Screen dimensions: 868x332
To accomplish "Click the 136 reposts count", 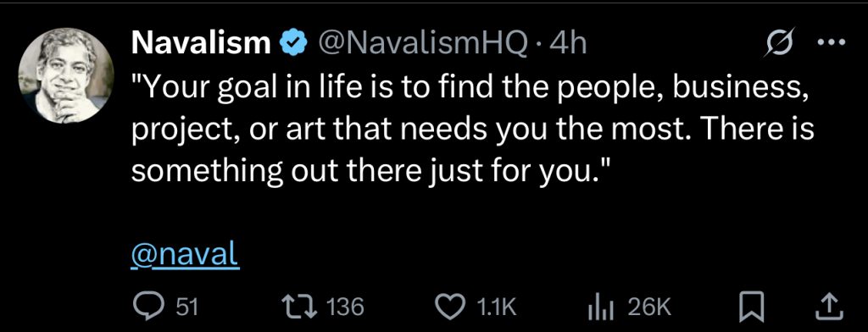I will point(346,307).
